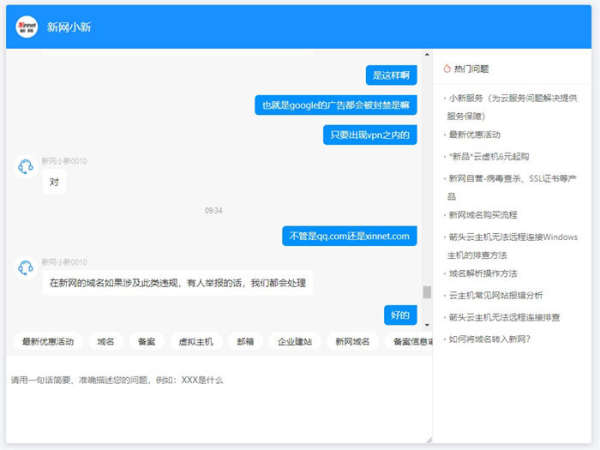Open the 云主机常见网站报错分析 link
This screenshot has width=600, height=450.
coord(496,295)
